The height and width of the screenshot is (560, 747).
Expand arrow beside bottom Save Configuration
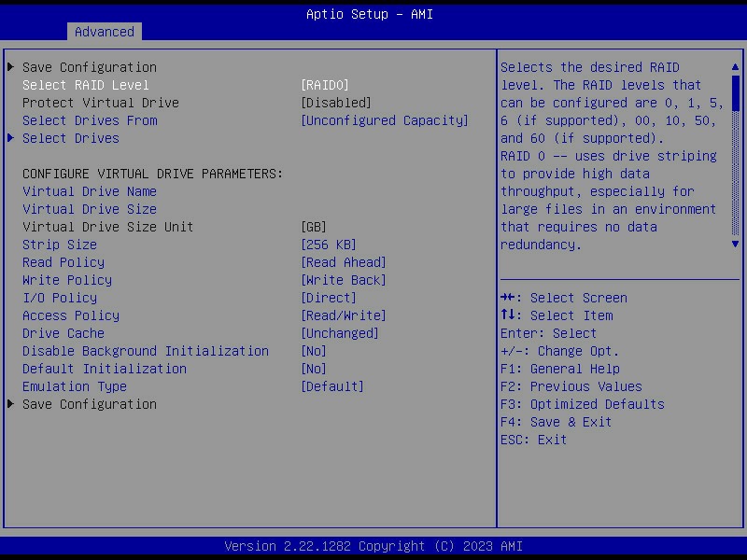click(11, 404)
